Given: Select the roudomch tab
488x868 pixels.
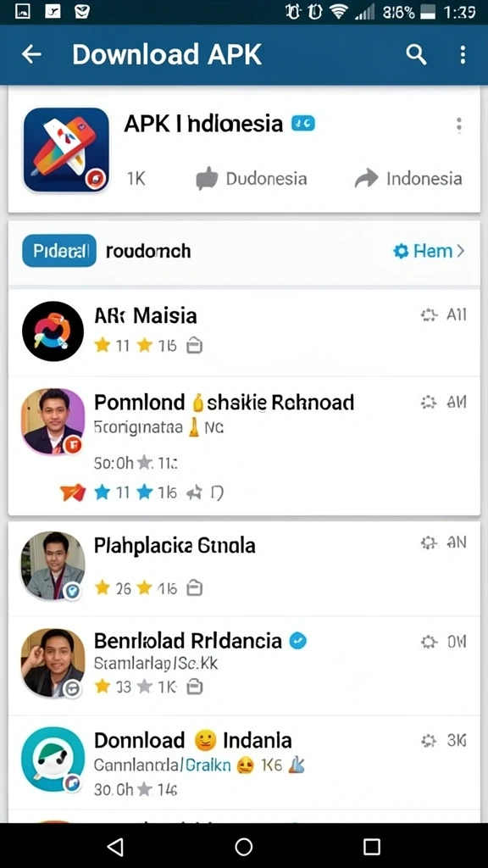Looking at the screenshot, I should coord(147,251).
